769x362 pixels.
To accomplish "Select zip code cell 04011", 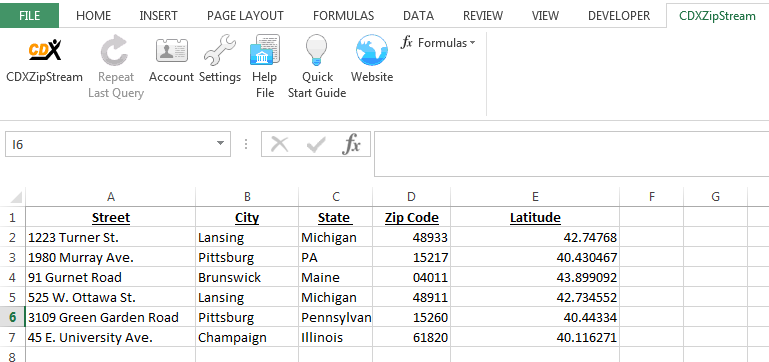I will (411, 278).
